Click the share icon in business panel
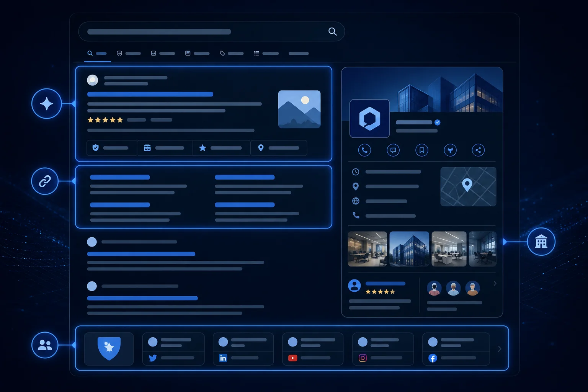Image resolution: width=588 pixels, height=392 pixels. pyautogui.click(x=478, y=150)
